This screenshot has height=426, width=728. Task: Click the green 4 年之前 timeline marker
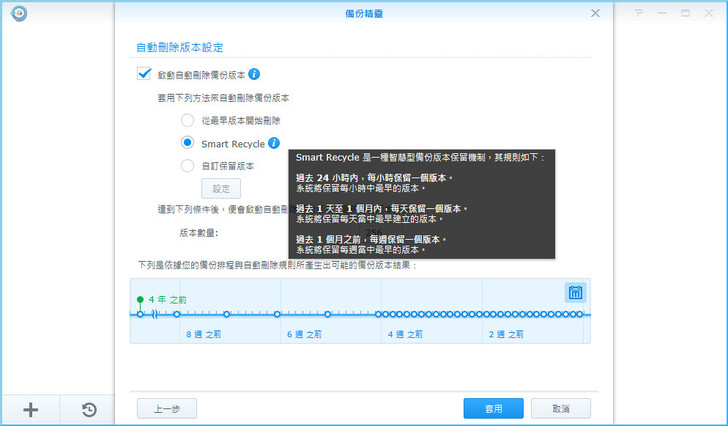click(140, 300)
